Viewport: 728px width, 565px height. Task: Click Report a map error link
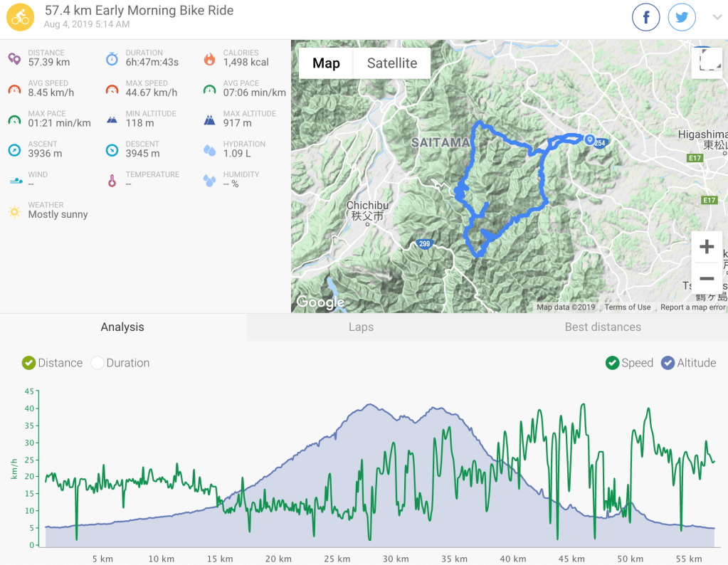[692, 307]
